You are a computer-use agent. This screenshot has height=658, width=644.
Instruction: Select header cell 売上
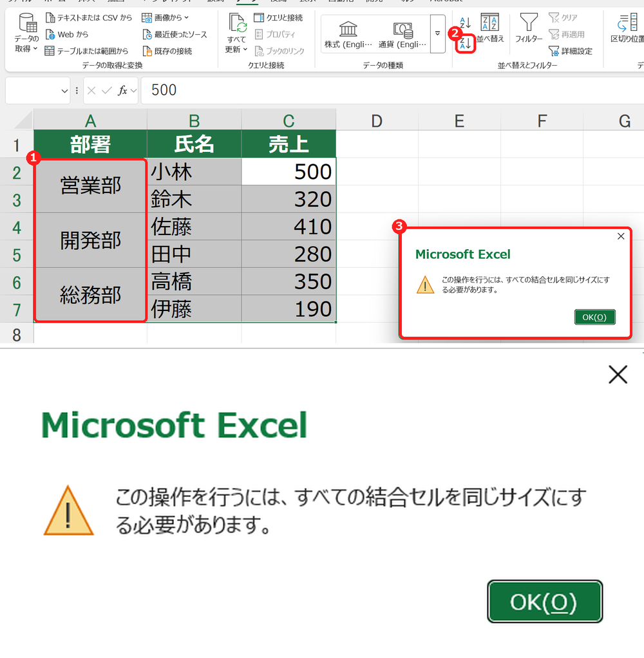click(x=289, y=144)
